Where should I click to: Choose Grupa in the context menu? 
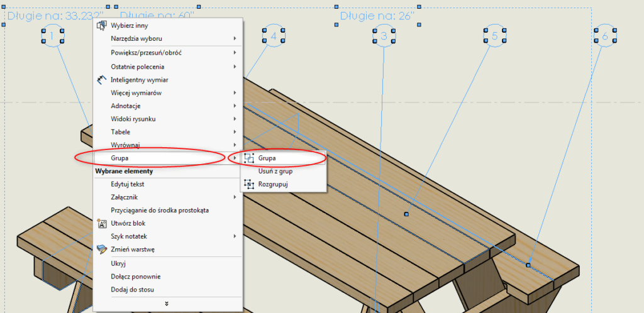167,158
